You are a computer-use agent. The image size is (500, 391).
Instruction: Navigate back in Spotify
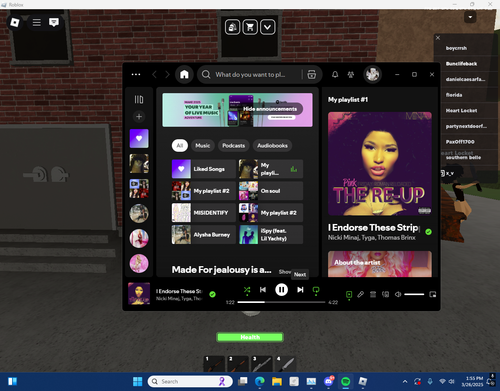(154, 74)
